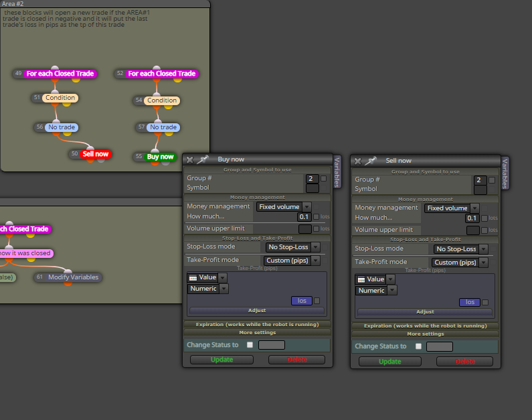Enable Change Status to checkbox in Buy now panel
Screen dimensions: 532x420
tap(250, 345)
